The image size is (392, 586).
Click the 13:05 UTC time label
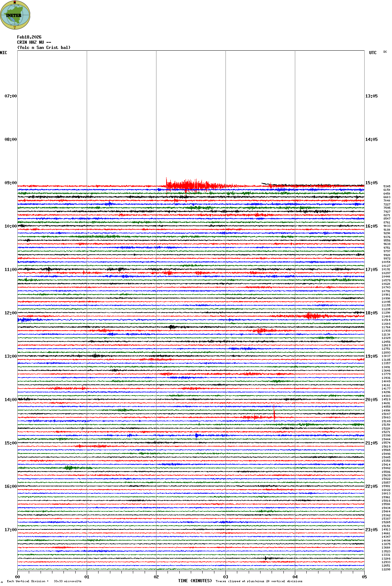[x=371, y=96]
